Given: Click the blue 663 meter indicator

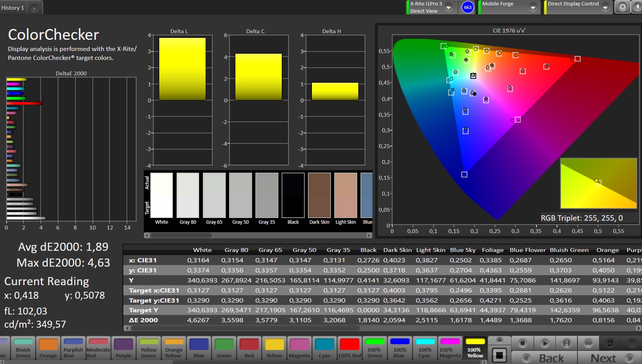Looking at the screenshot, I should (468, 7).
